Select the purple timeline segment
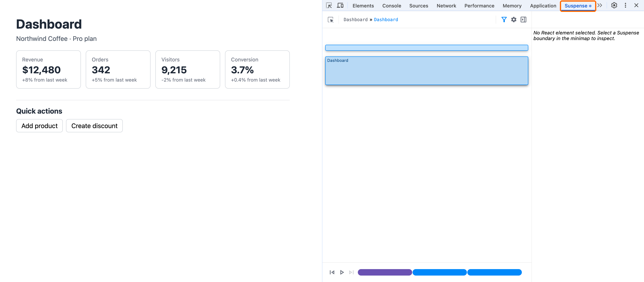The width and height of the screenshot is (644, 282). tap(385, 272)
